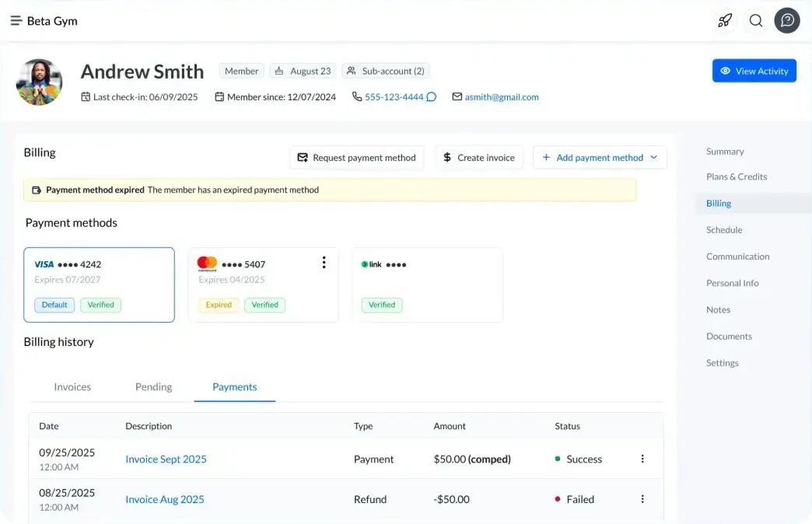The width and height of the screenshot is (812, 524).
Task: Open the Invoice Sept 2025 link
Action: [166, 459]
